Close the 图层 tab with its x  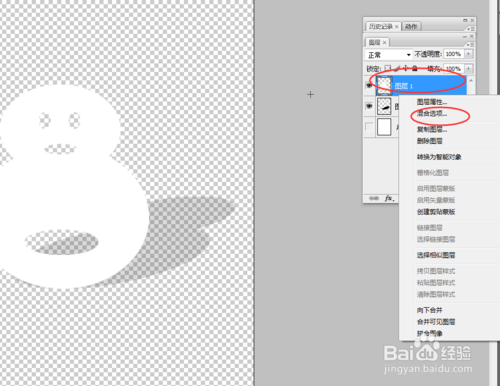click(384, 42)
